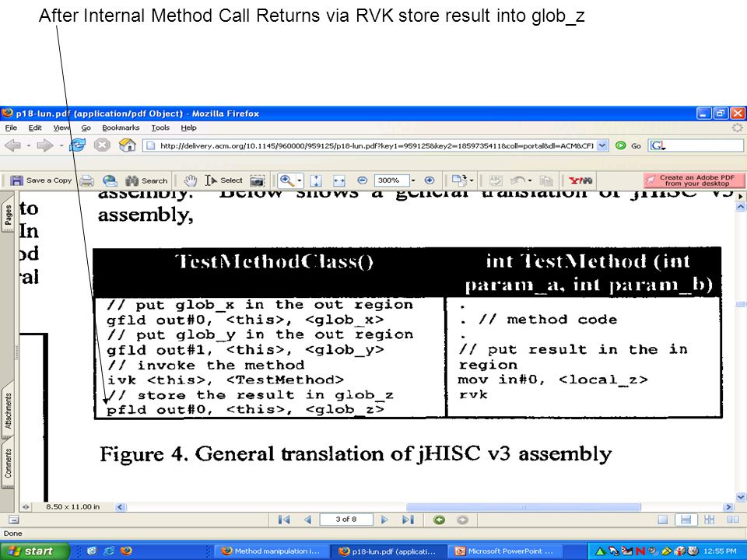747x560 pixels.
Task: Choose the Zoom In magnifier tool
Action: [287, 180]
